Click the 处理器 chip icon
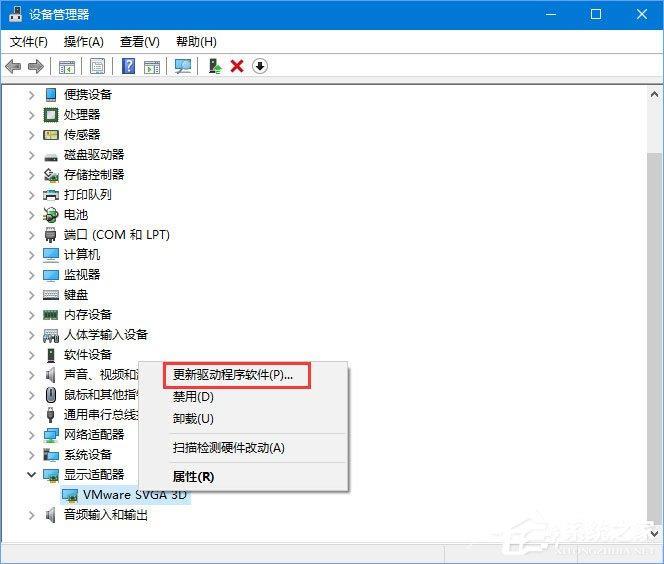 click(51, 114)
